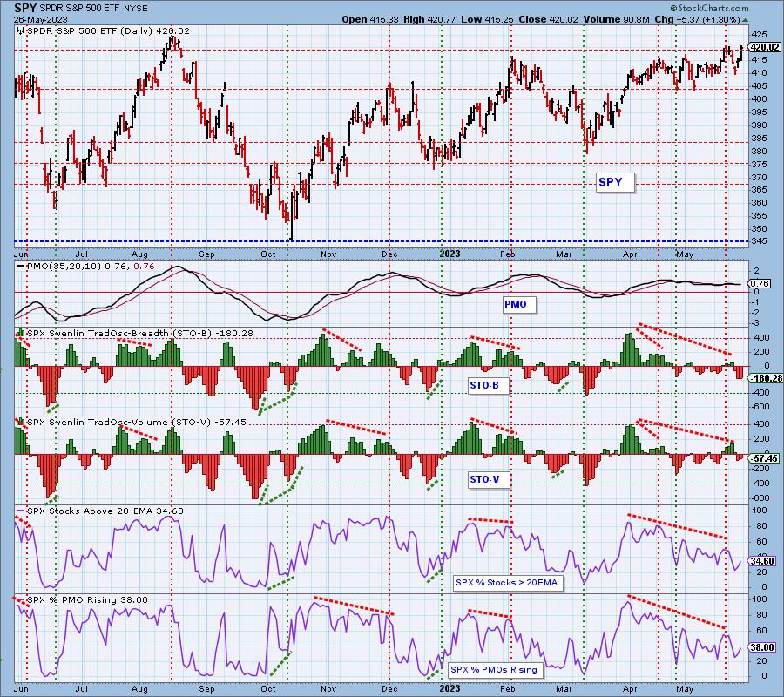The width and height of the screenshot is (784, 697).
Task: Click the 2023 label on price panel axis
Action: pyautogui.click(x=449, y=254)
